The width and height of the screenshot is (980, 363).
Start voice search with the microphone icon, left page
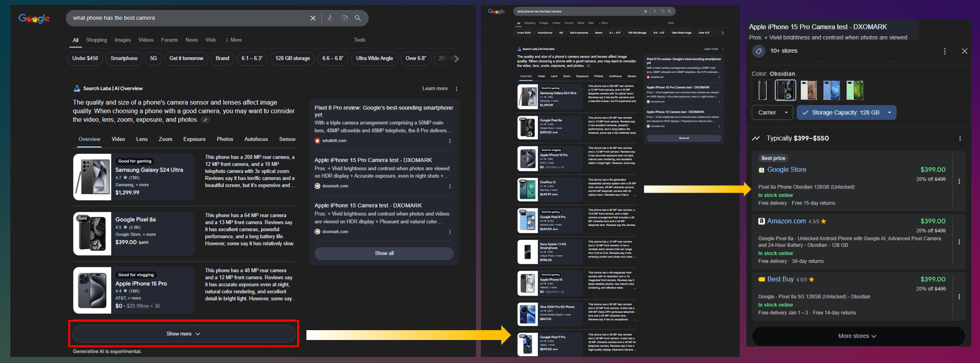point(329,18)
